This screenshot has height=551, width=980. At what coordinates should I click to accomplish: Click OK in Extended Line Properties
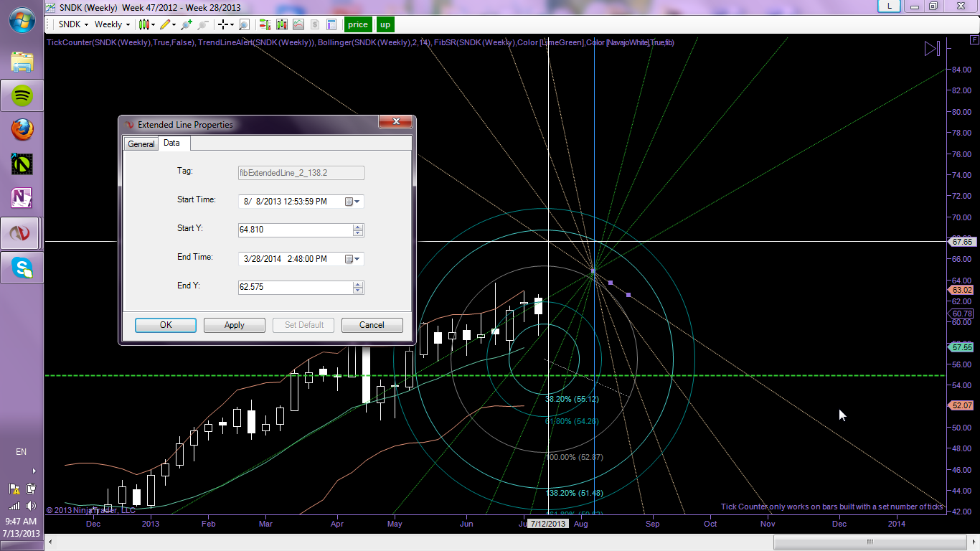click(166, 325)
